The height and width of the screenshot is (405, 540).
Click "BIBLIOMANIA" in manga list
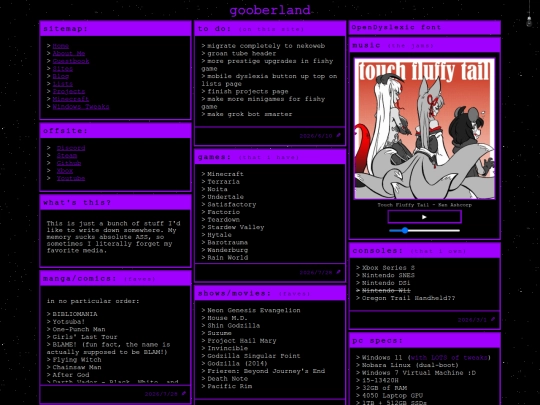[75, 314]
